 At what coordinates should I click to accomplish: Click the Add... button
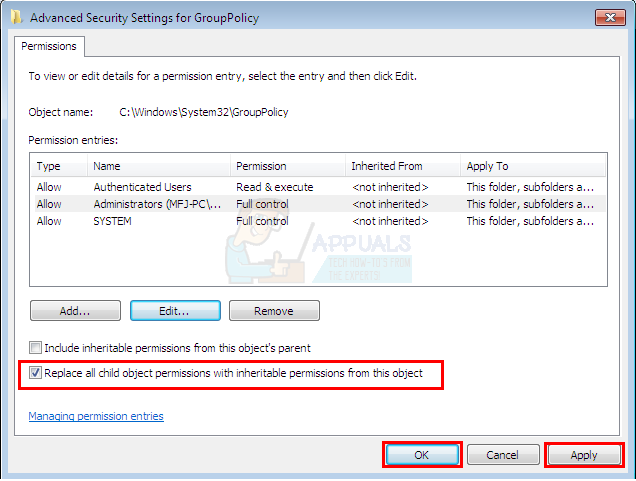coord(75,311)
